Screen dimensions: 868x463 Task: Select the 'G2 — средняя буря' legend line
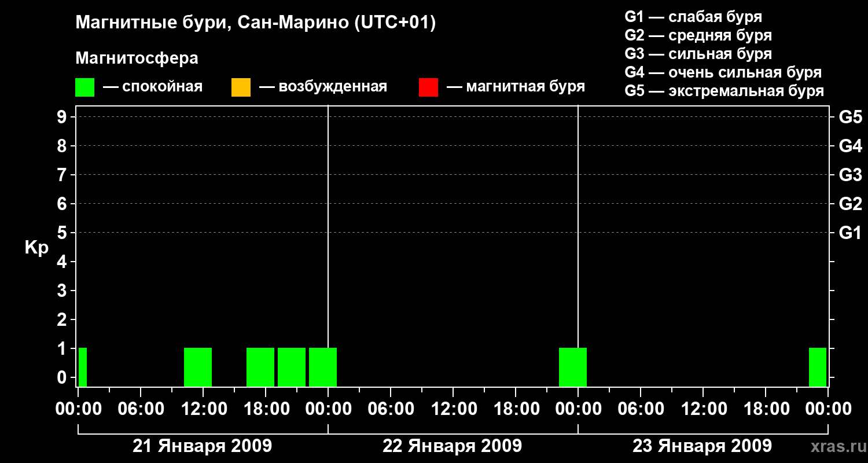(x=698, y=35)
